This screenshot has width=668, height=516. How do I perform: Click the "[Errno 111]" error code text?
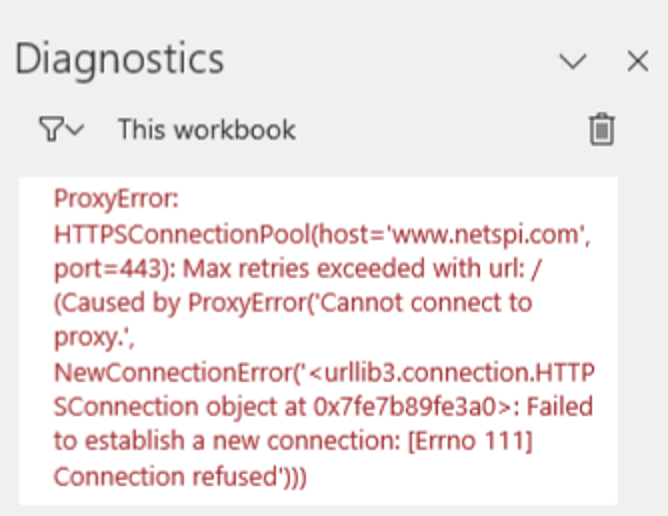[471, 441]
